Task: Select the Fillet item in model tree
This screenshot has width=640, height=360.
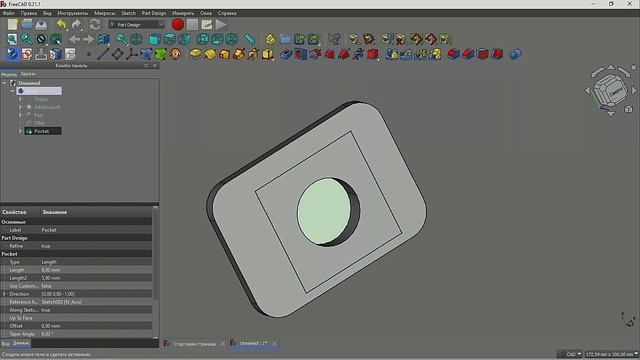Action: (x=39, y=123)
